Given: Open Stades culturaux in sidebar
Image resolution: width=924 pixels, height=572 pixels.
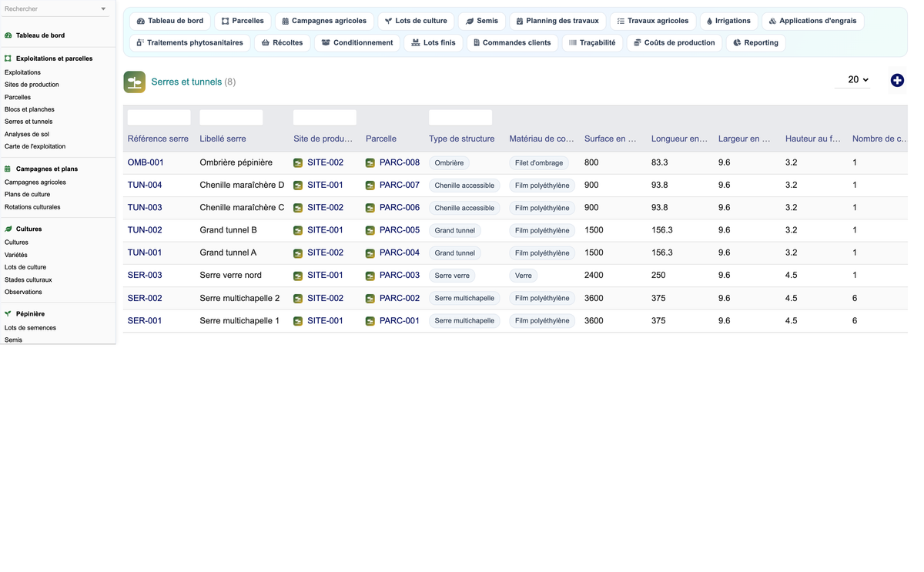Looking at the screenshot, I should pos(28,279).
